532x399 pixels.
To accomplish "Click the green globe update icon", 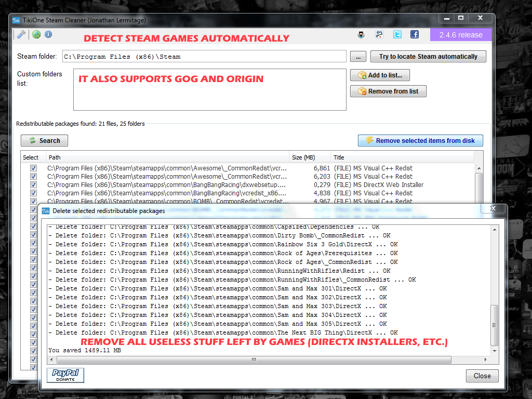I will pyautogui.click(x=36, y=34).
